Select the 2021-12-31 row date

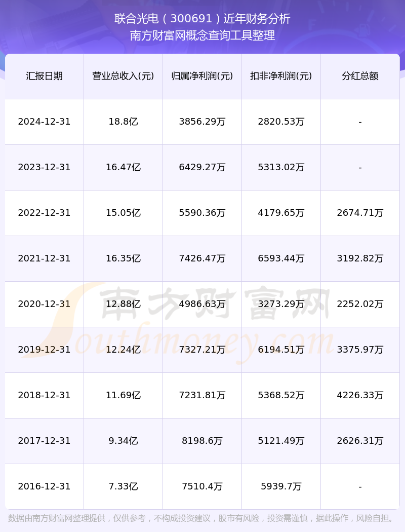coord(45,258)
